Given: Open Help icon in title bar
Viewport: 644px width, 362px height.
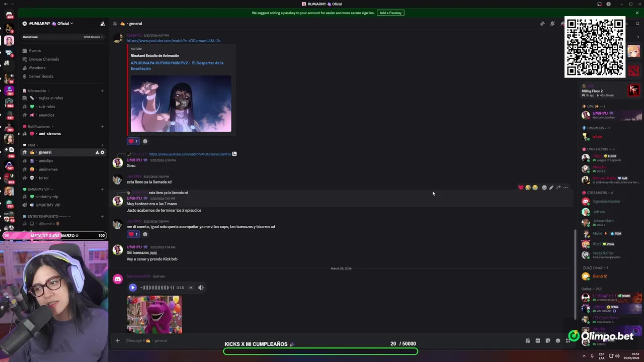Looking at the screenshot, I should 608,4.
